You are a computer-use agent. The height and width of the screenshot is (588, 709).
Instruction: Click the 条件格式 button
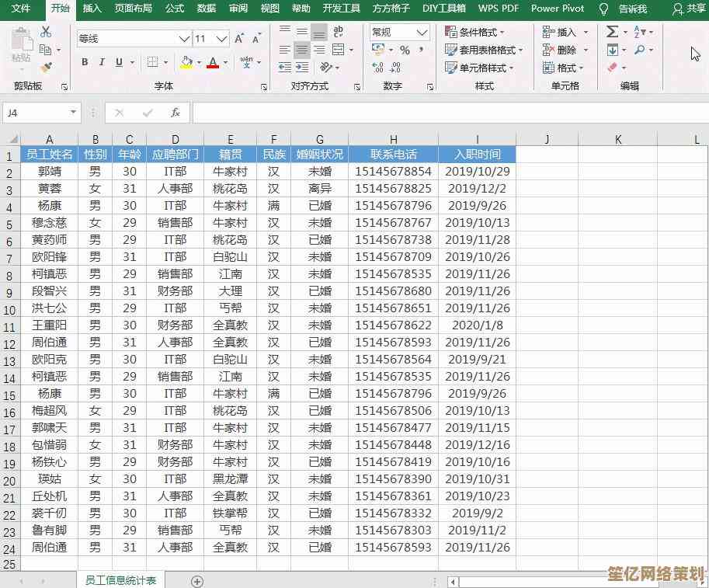[x=474, y=32]
